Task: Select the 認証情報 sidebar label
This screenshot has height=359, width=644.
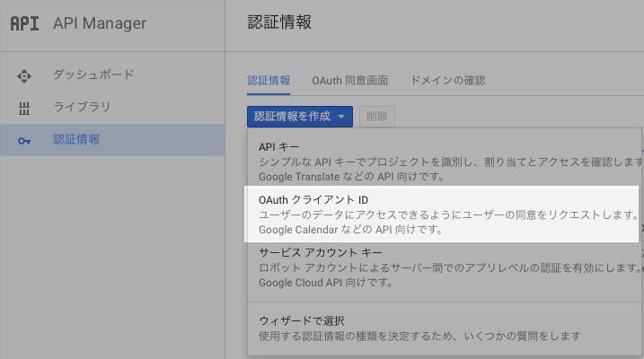Action: (x=76, y=139)
